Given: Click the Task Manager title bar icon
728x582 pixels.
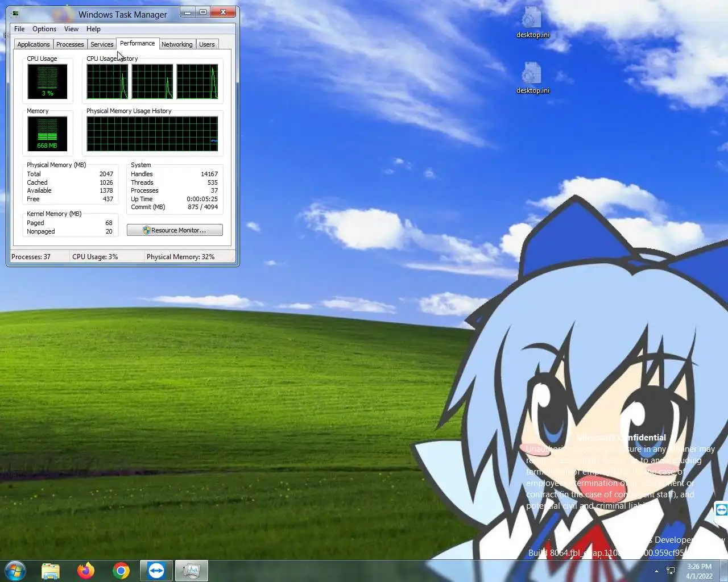Looking at the screenshot, I should pos(15,14).
